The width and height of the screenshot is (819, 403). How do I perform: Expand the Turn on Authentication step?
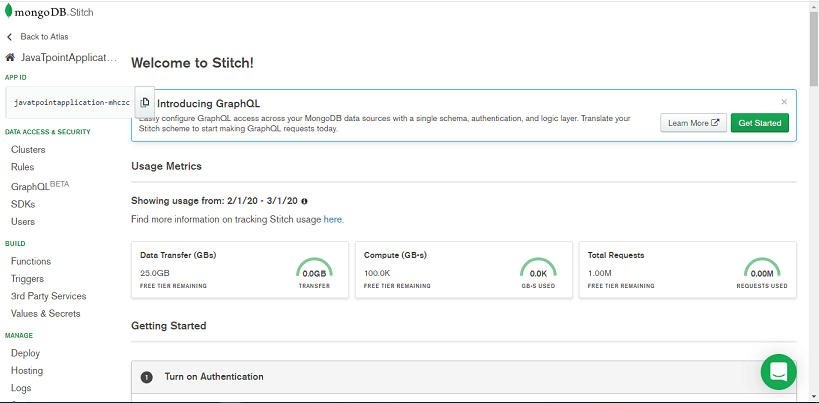464,376
